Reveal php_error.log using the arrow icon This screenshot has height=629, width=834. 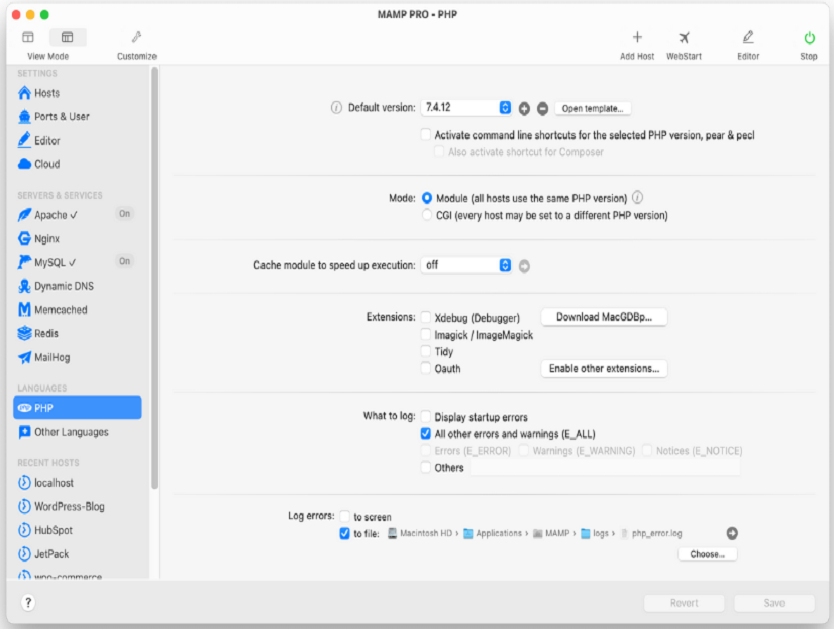point(732,533)
